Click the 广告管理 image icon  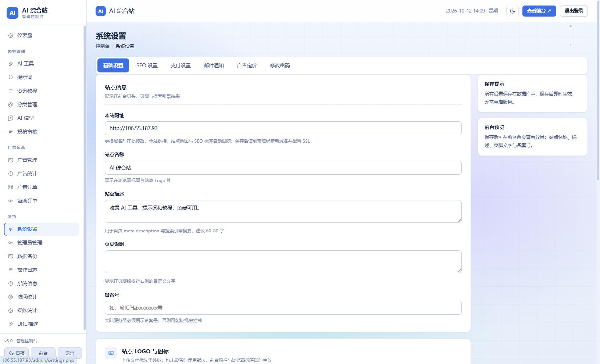tap(11, 160)
